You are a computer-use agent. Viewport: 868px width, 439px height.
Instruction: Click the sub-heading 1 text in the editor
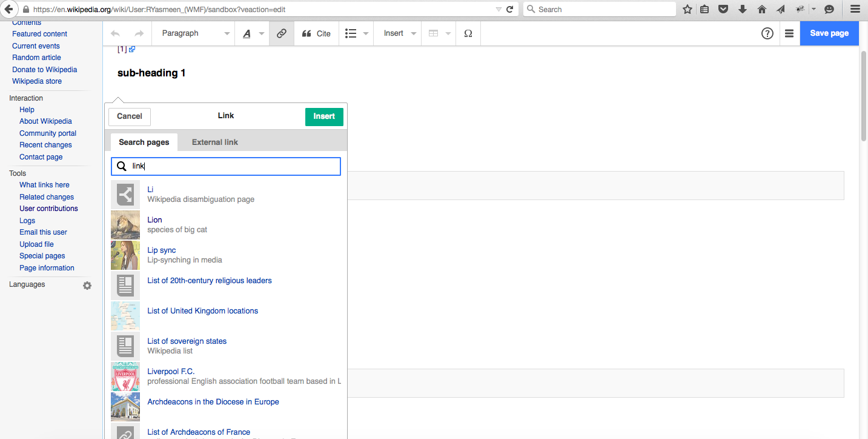[151, 73]
